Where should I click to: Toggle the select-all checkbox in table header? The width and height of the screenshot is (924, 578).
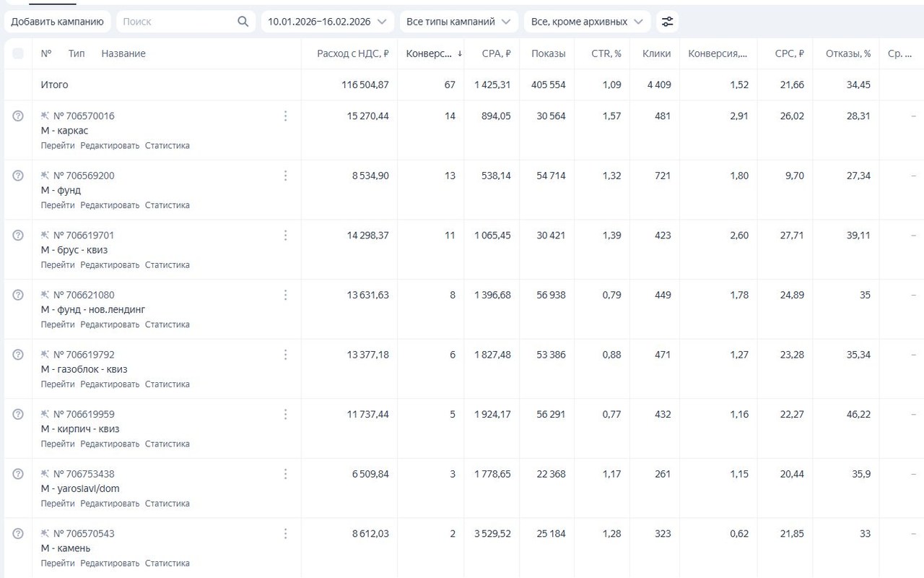[18, 53]
